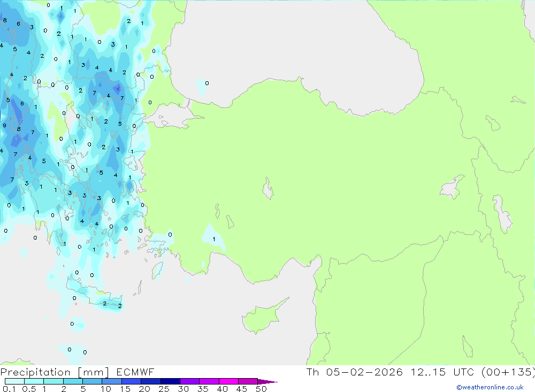Click the 25–30 mm navy legend swatch

(x=170, y=381)
